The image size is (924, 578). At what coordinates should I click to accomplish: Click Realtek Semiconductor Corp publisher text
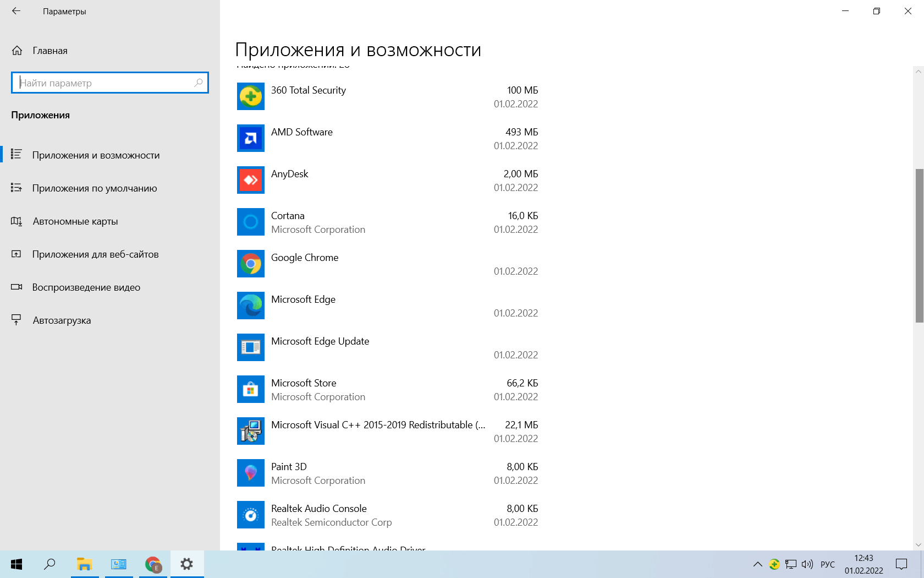click(x=332, y=522)
